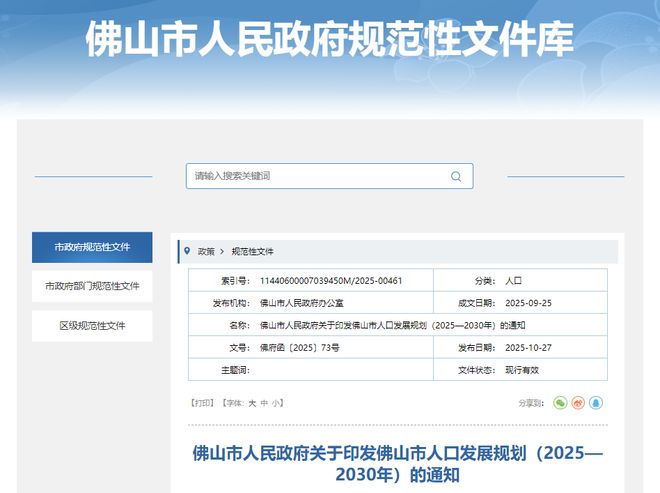The height and width of the screenshot is (493, 660).
Task: Select the 文件状态 value 现行有效
Action: pyautogui.click(x=522, y=370)
